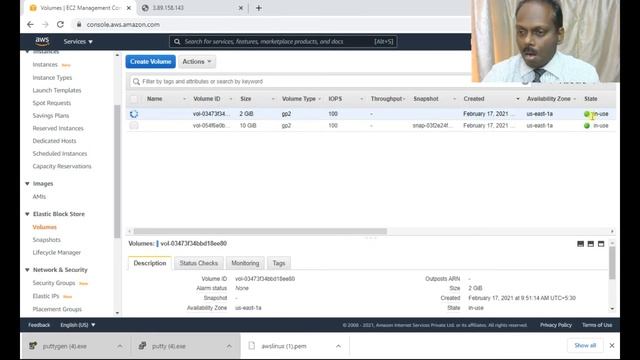
Task: Open Security Groups in the sidebar
Action: point(54,283)
